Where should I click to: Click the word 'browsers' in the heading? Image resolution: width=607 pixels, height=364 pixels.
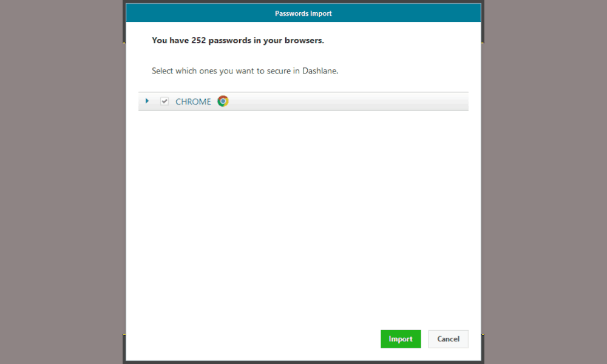pyautogui.click(x=304, y=40)
